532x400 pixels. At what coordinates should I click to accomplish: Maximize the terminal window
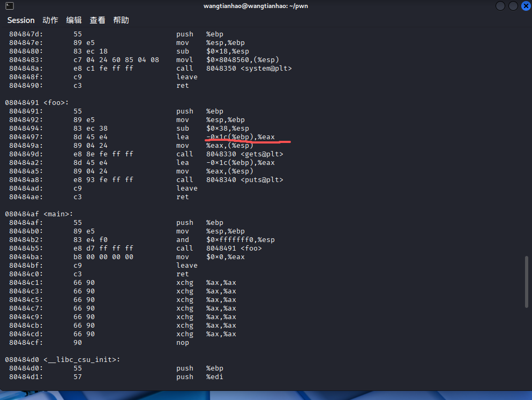pos(513,6)
